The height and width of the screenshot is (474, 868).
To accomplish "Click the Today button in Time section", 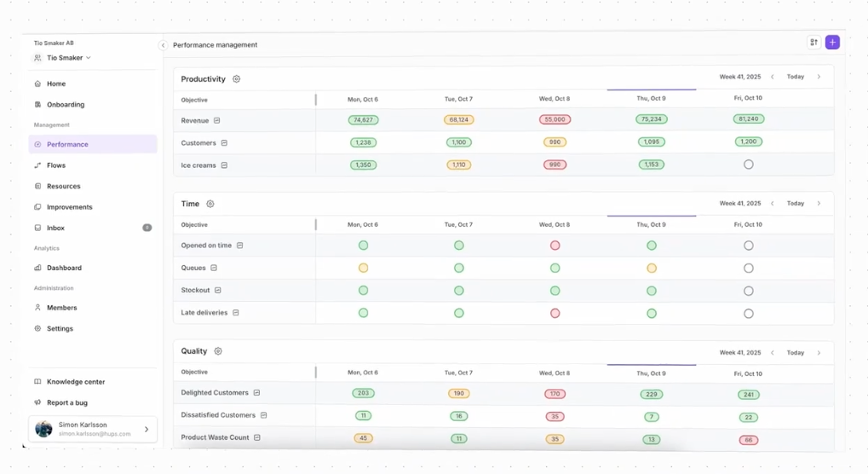I will coord(795,204).
